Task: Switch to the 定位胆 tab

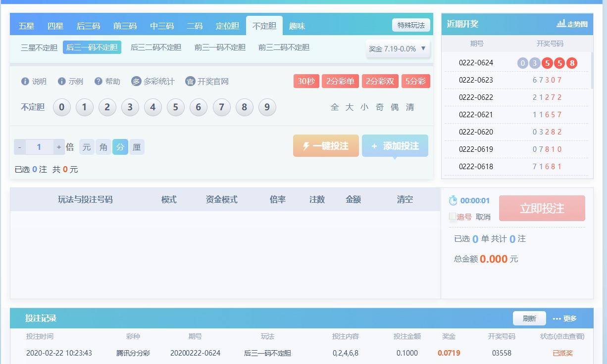Action: coord(227,26)
